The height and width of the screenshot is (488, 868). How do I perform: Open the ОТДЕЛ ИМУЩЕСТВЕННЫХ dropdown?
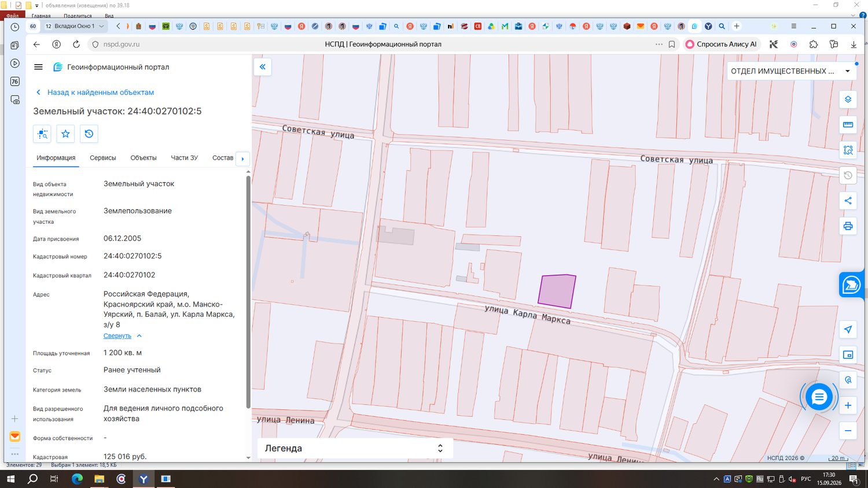click(x=790, y=71)
